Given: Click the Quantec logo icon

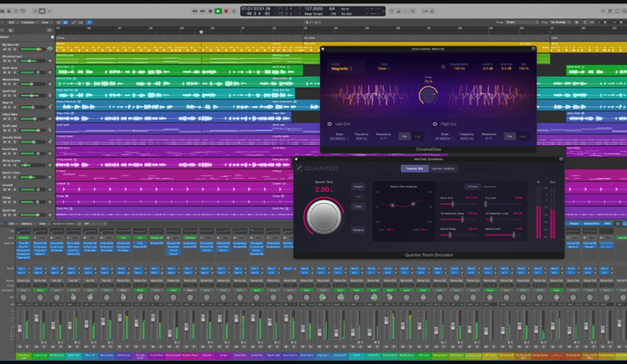Looking at the screenshot, I should point(300,168).
